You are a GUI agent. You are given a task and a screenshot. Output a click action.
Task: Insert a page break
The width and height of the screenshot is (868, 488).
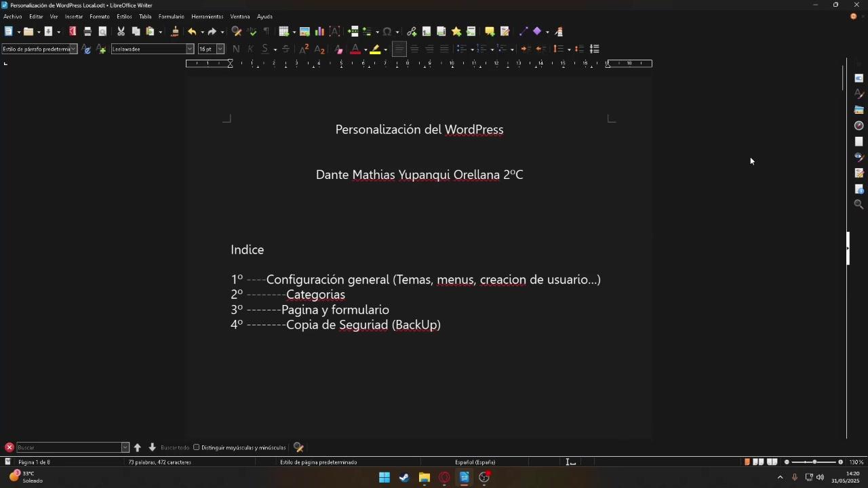click(353, 31)
